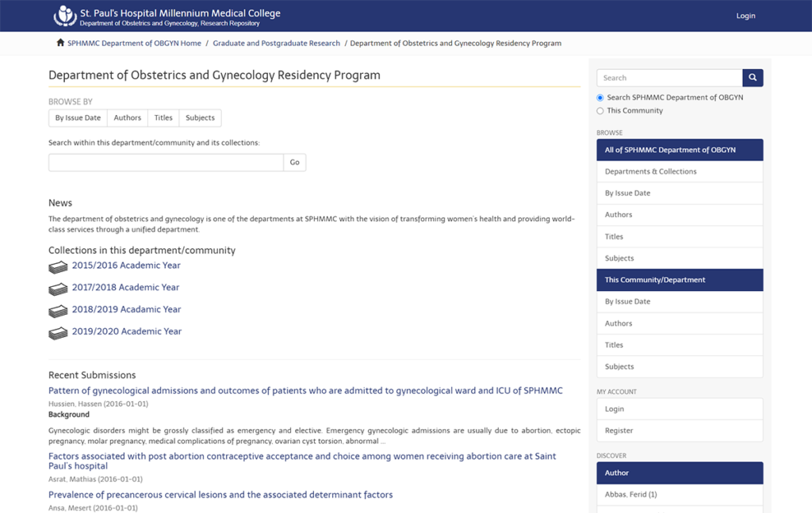The height and width of the screenshot is (513, 812).
Task: Click the 2015/2016 Academic Year collection icon
Action: click(x=58, y=267)
